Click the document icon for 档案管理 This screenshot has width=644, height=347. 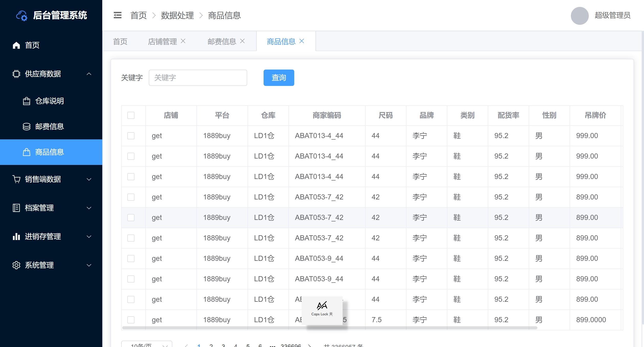(x=16, y=208)
